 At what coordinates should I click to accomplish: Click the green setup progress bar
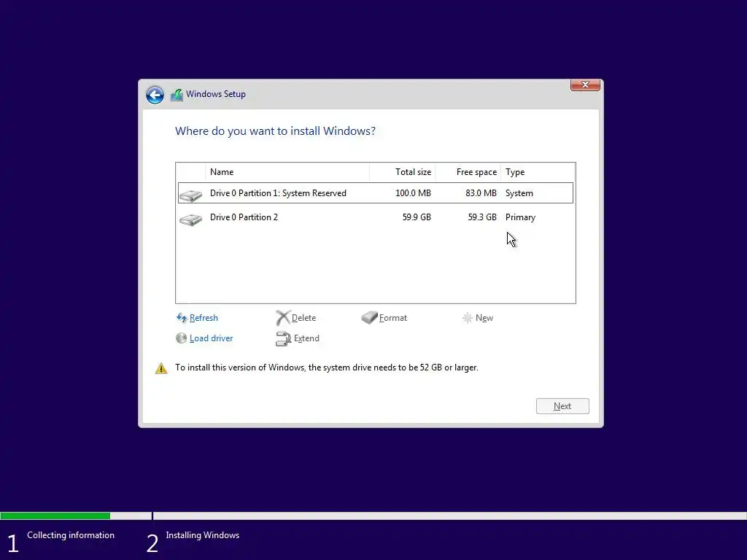[x=55, y=516]
